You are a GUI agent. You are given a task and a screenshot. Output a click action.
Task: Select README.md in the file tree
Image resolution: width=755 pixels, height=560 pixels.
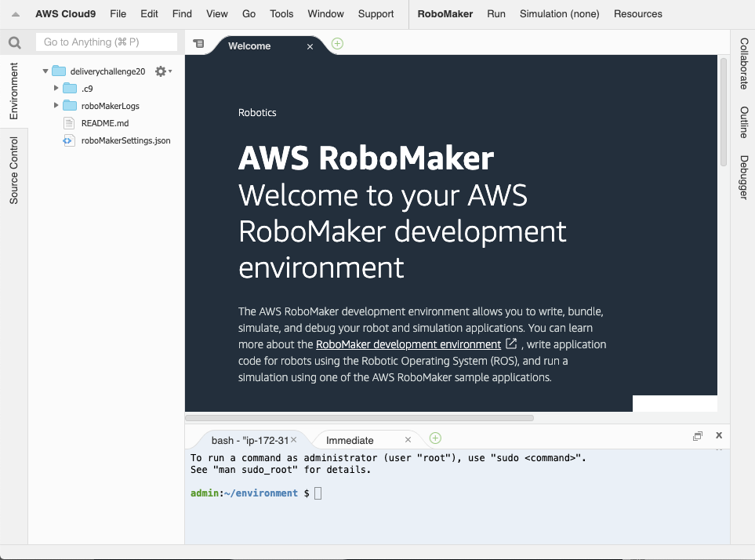[x=105, y=123]
